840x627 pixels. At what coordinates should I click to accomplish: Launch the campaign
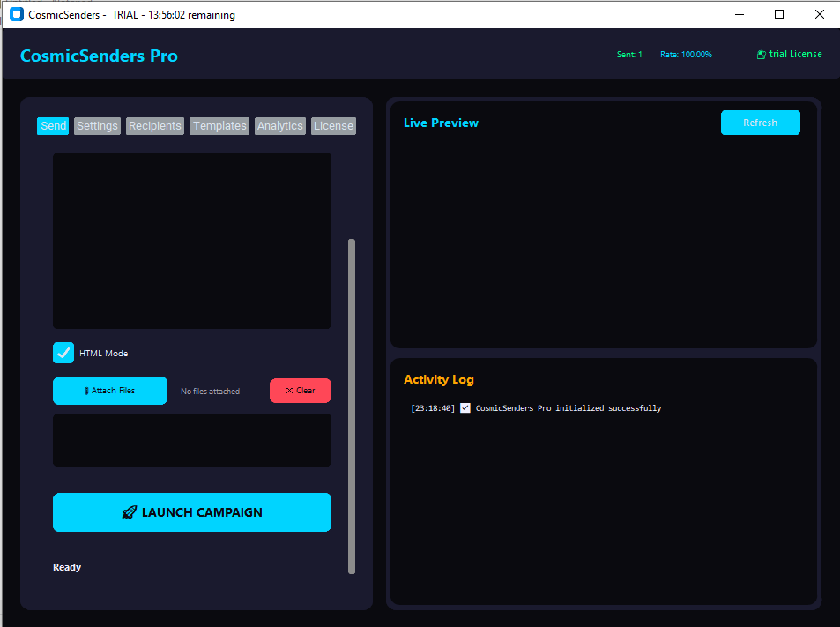tap(192, 512)
